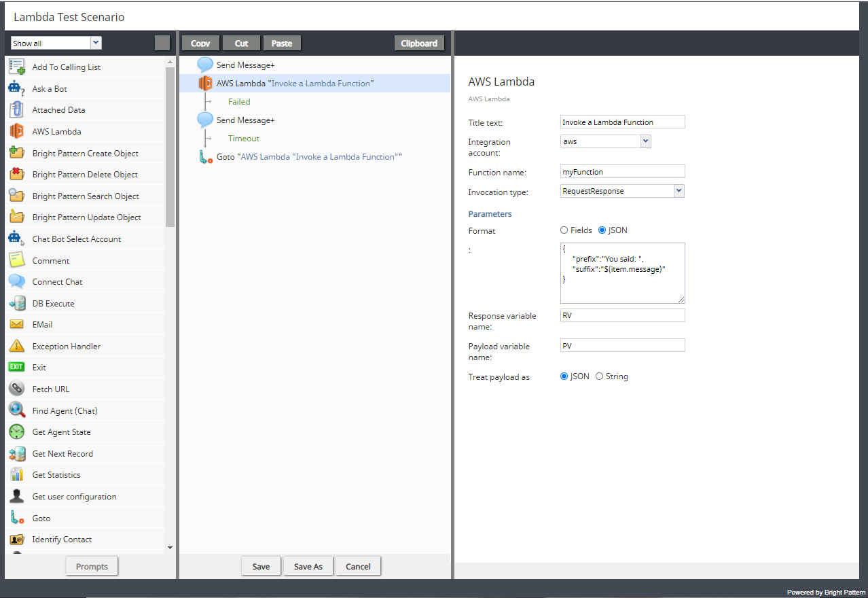Click the Connect Chat bubble icon
Image resolution: width=868 pixels, height=598 pixels.
[17, 281]
